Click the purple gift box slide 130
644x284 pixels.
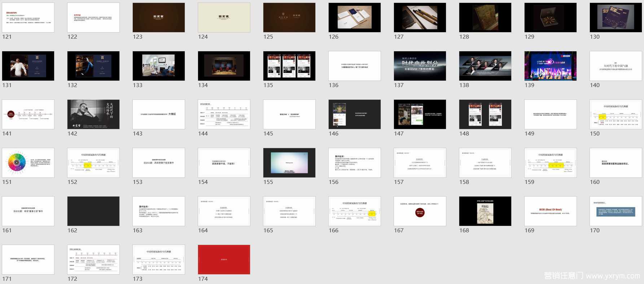click(x=615, y=17)
